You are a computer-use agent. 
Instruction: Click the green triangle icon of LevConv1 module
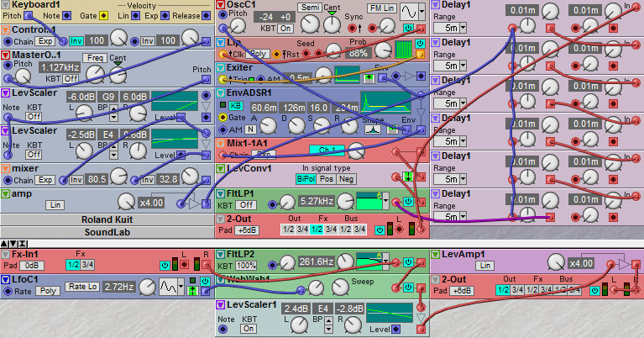pyautogui.click(x=220, y=169)
